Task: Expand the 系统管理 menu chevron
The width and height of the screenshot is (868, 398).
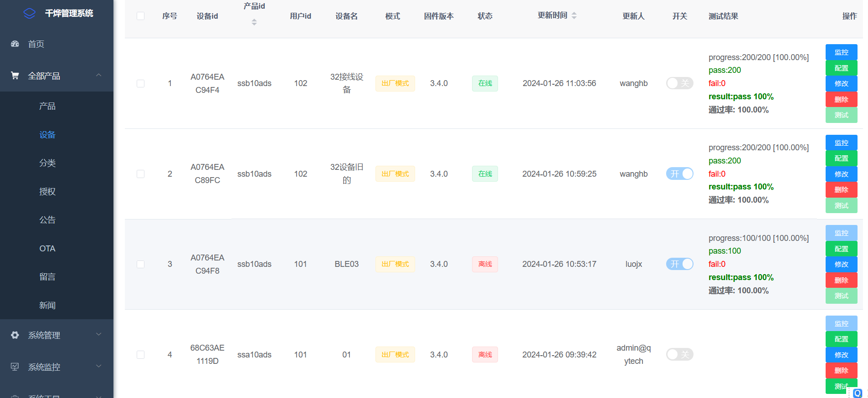Action: point(99,335)
